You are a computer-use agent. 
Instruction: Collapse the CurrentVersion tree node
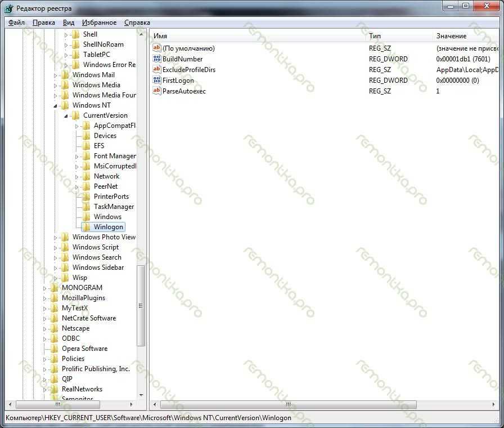pos(66,115)
